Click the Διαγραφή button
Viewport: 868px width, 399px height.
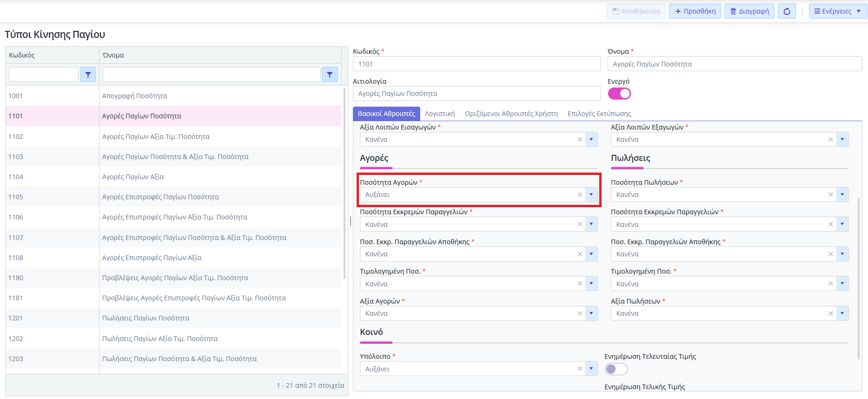tap(749, 11)
